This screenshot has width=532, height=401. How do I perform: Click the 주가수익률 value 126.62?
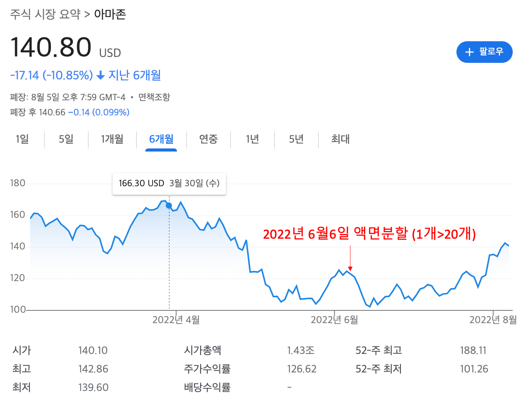pos(301,369)
